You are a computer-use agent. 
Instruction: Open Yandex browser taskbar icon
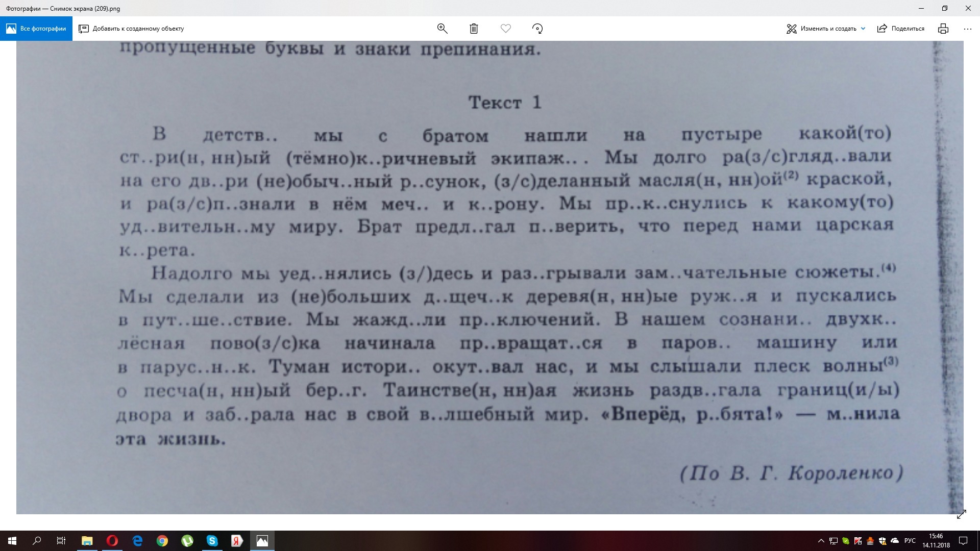pos(237,541)
